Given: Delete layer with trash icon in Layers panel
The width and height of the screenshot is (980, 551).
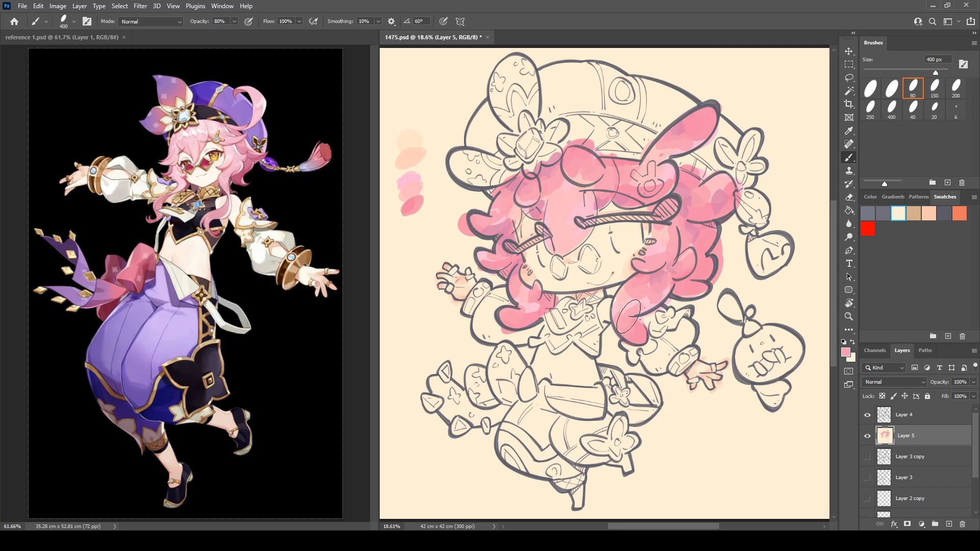Looking at the screenshot, I should coord(962,524).
